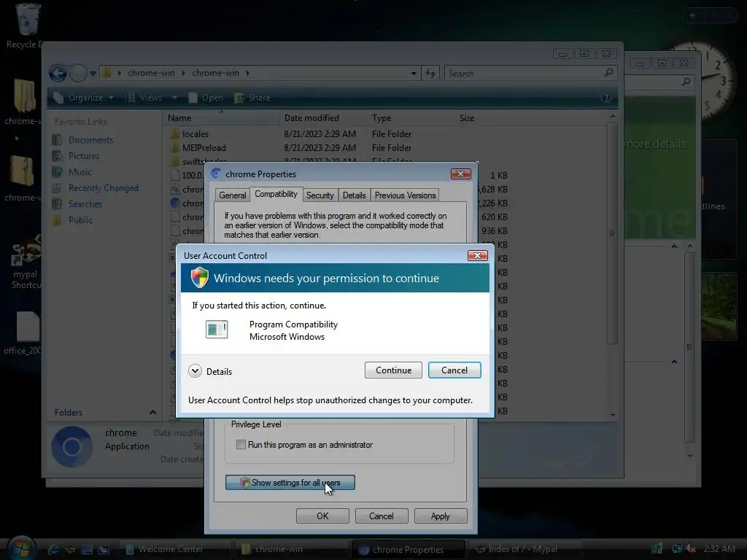Sort by Date modified column
747x560 pixels.
pos(311,118)
